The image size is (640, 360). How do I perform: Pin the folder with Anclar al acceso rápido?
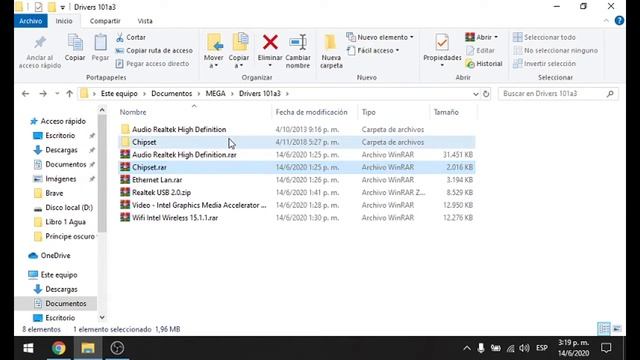[40, 51]
